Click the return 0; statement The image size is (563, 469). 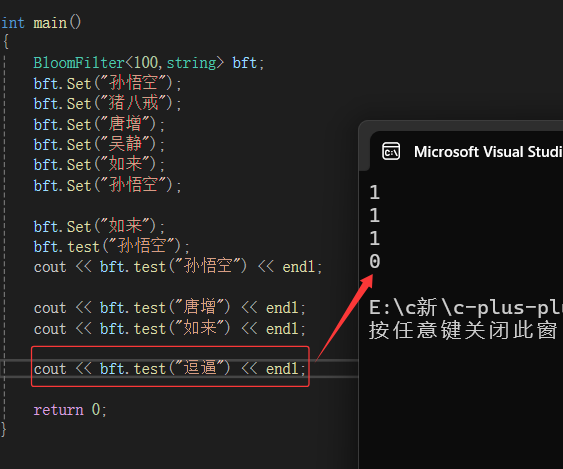pyautogui.click(x=70, y=409)
